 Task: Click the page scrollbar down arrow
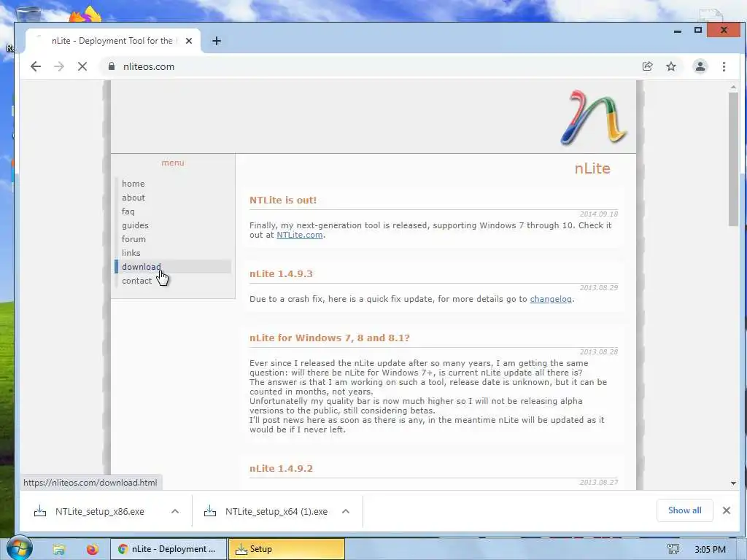tap(733, 483)
